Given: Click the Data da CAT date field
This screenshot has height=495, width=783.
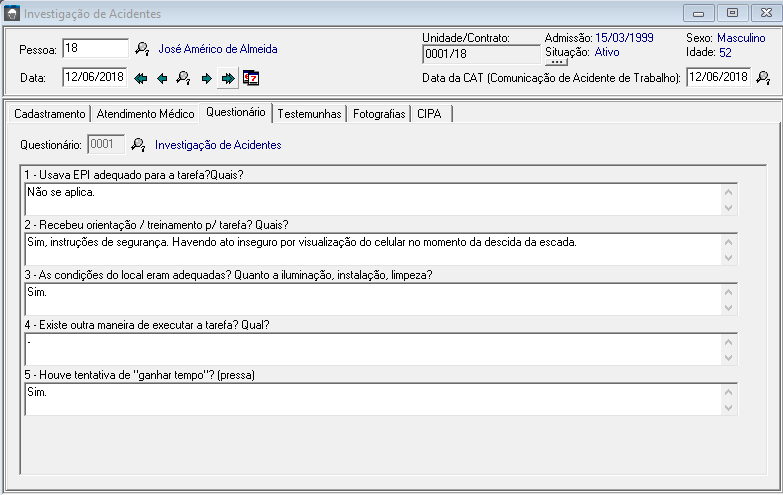Looking at the screenshot, I should tap(718, 77).
